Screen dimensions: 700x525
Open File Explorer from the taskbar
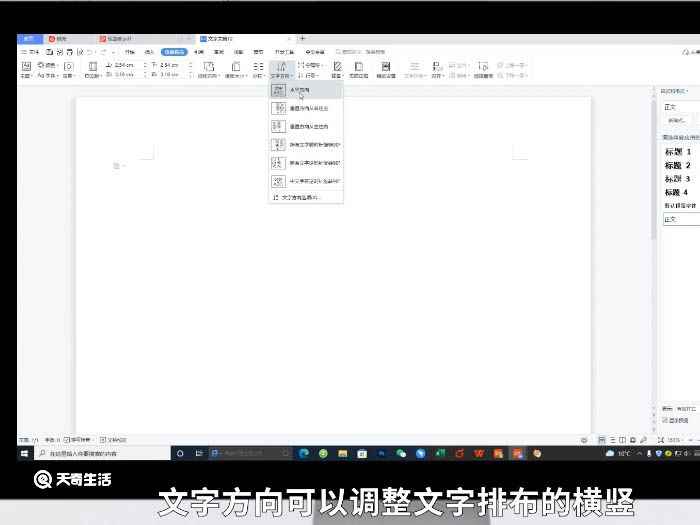pyautogui.click(x=343, y=454)
